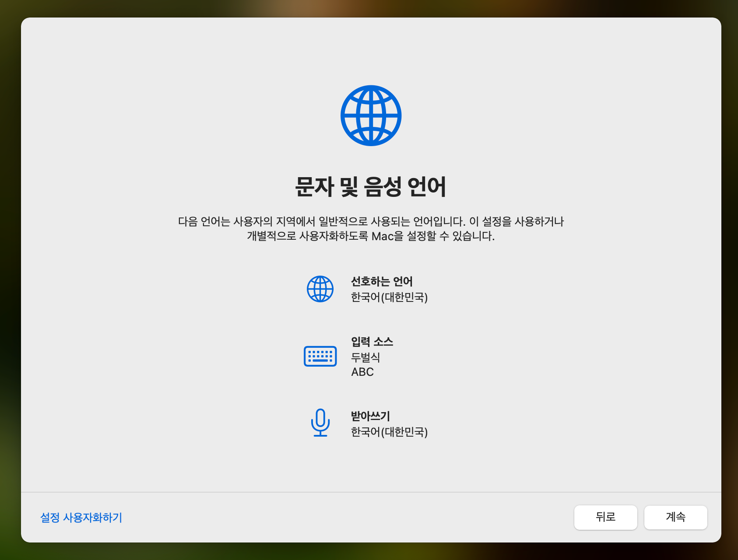Click the description text under the title

click(x=371, y=230)
